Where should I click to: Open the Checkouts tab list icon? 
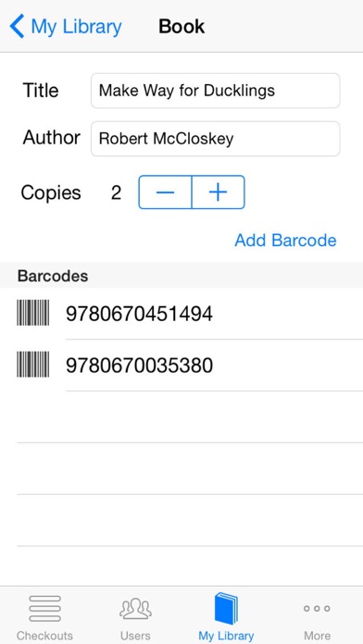pos(44,608)
